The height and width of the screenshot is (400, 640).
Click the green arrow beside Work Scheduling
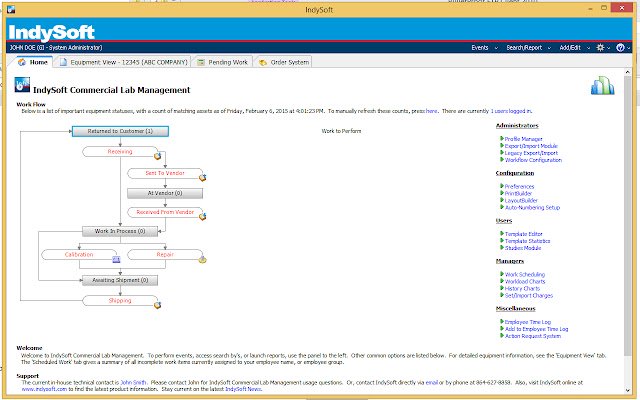[x=502, y=274]
